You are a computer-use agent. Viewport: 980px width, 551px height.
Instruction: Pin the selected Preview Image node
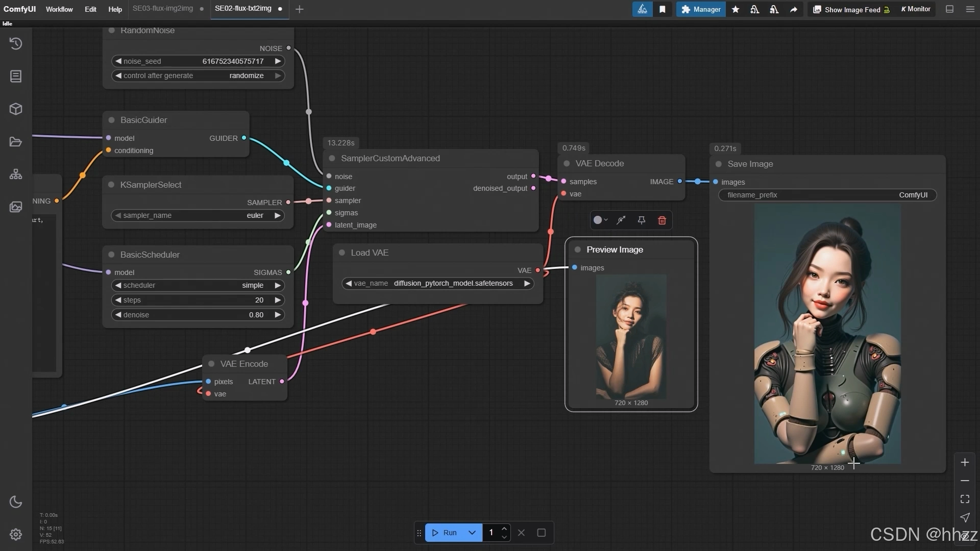click(x=642, y=220)
